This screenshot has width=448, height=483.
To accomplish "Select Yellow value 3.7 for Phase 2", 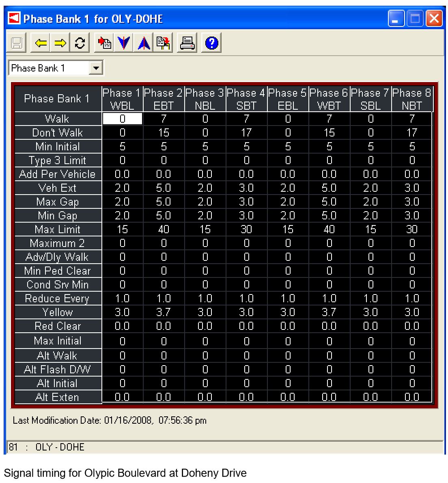I will 164,312.
